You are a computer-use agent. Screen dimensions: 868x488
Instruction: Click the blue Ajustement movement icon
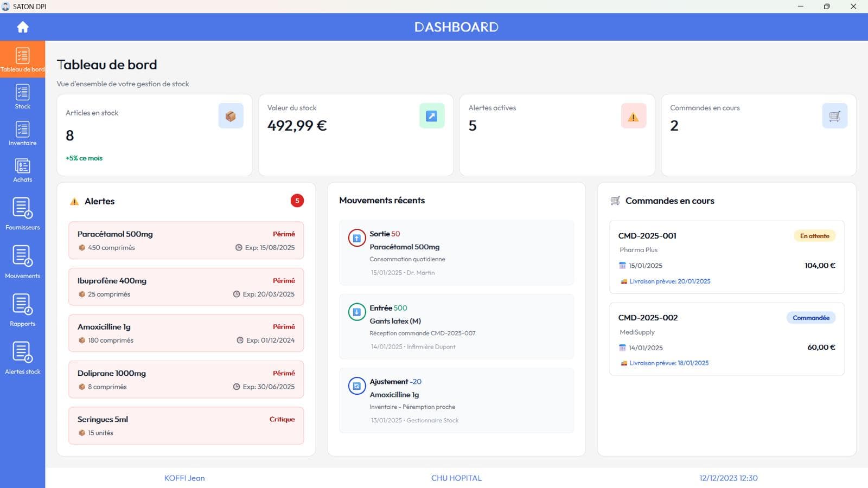tap(356, 386)
